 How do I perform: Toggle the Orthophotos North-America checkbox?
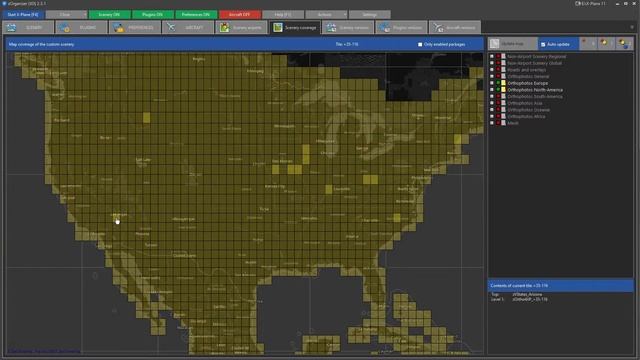pyautogui.click(x=492, y=89)
